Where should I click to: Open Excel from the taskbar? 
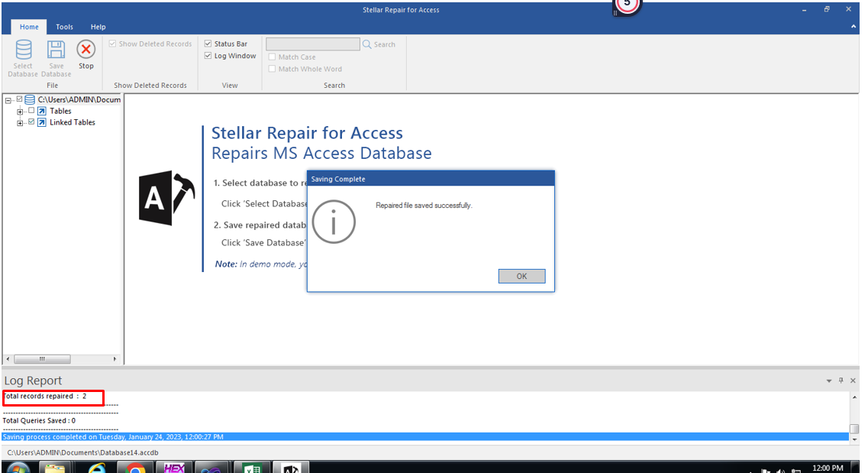point(252,468)
